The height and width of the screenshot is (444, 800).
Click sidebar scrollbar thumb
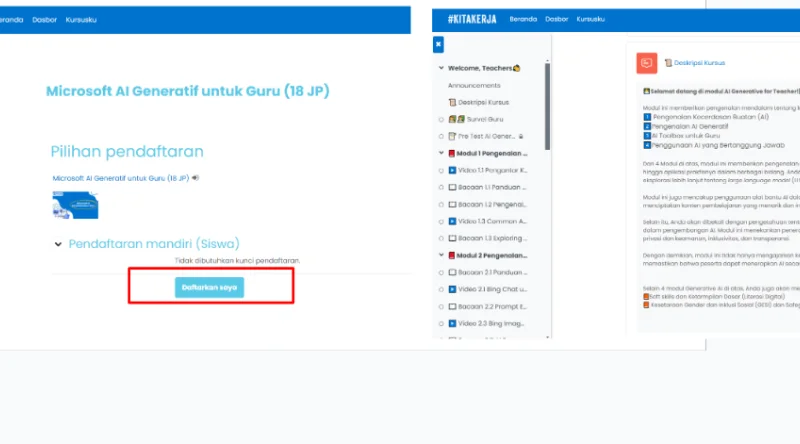(x=547, y=107)
